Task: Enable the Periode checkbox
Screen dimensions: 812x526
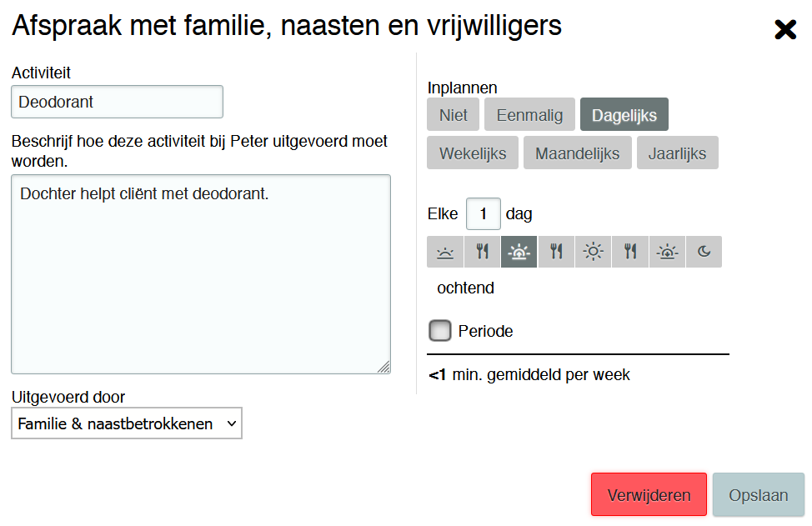Action: click(439, 331)
